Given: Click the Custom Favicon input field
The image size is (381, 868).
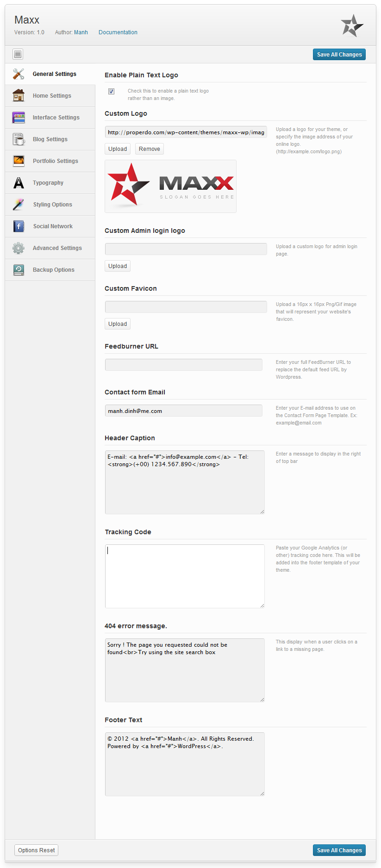Looking at the screenshot, I should [186, 307].
